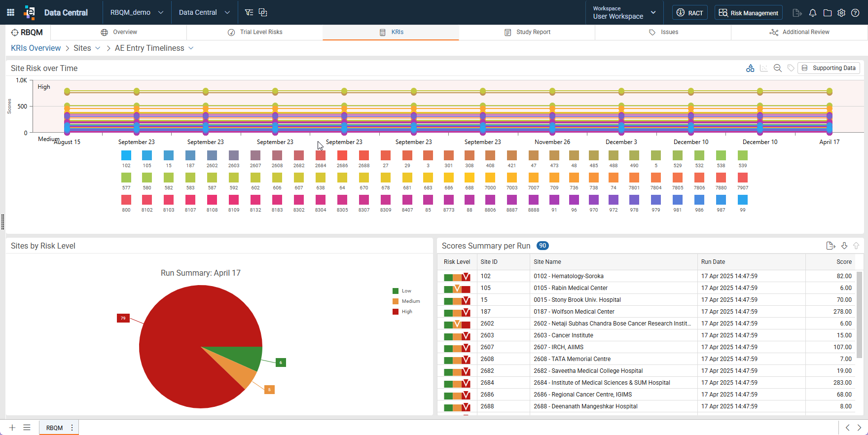Screen dimensions: 868x435
Task: Download Scores Summary with arrow-down icon
Action: 844,246
